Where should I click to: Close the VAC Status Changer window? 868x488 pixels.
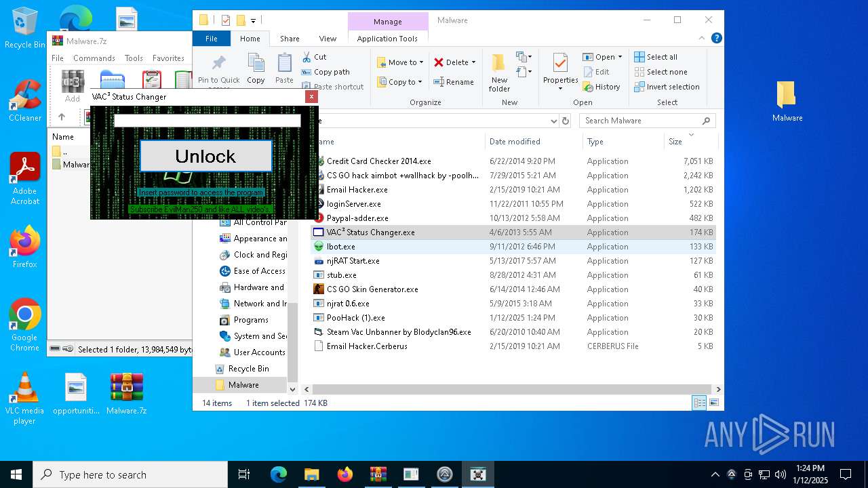[311, 96]
